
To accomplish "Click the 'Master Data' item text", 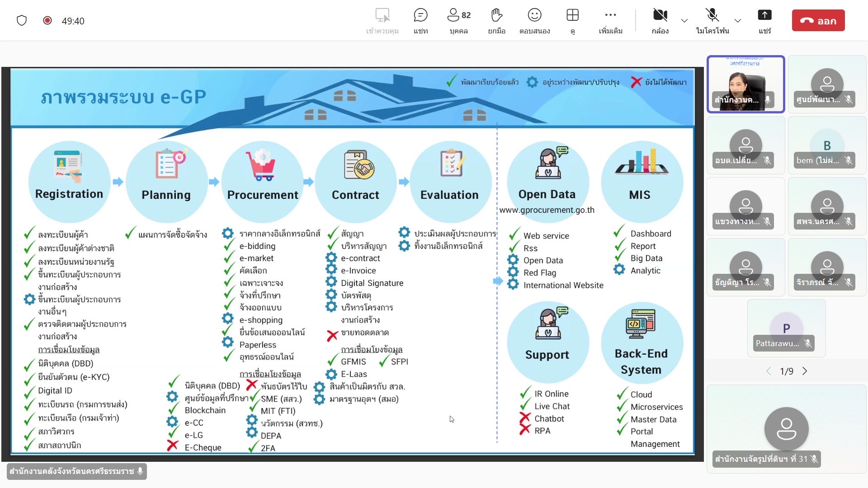I will tap(653, 420).
